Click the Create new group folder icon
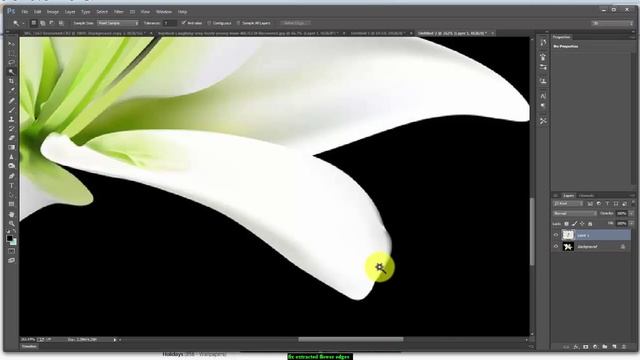Screen dimensions: 640x360 605,347
